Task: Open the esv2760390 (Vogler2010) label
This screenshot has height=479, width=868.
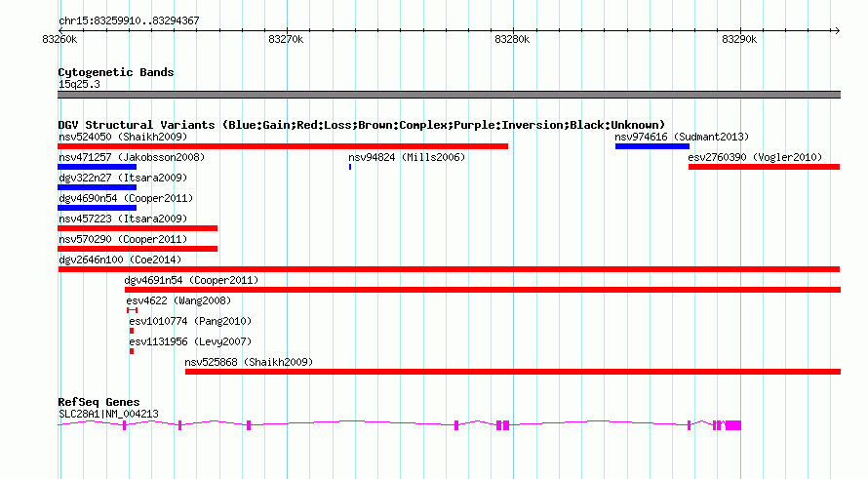Action: point(755,157)
